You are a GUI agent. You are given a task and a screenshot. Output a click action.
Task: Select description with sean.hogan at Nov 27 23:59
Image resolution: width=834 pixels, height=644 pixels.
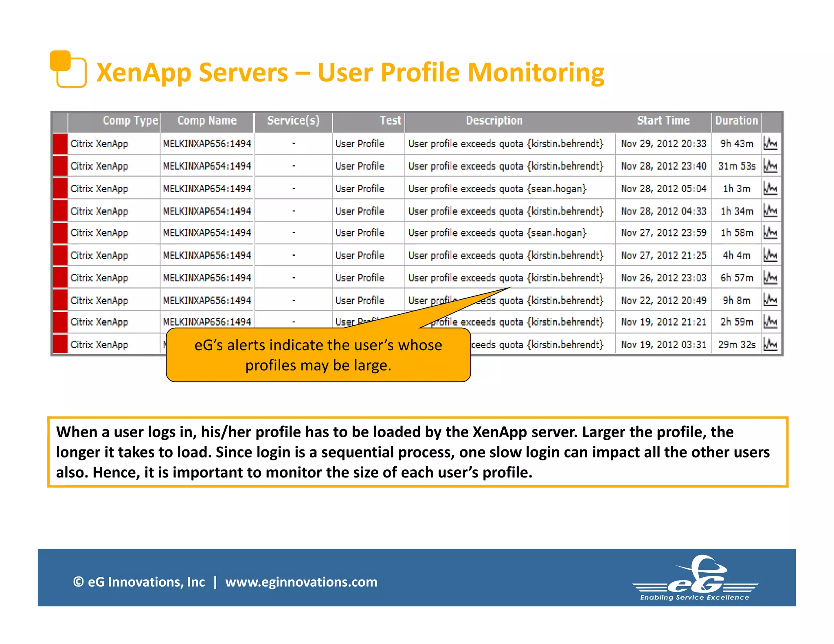(497, 233)
